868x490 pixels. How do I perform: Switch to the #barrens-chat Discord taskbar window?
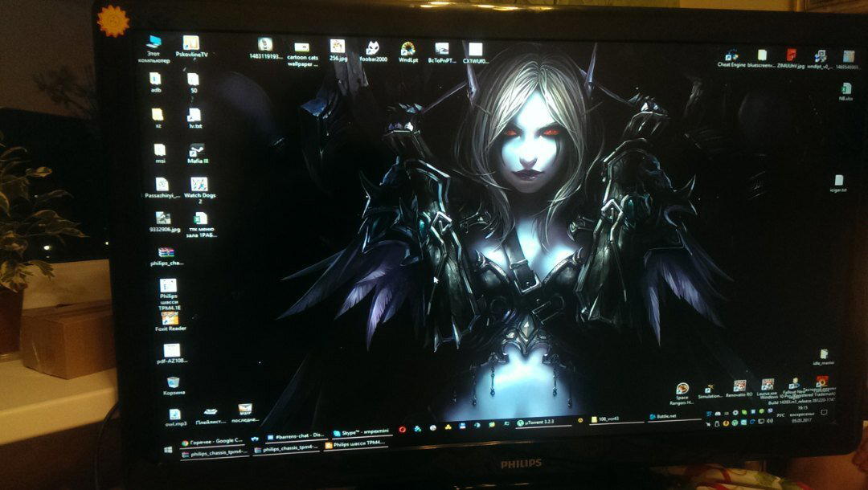295,436
